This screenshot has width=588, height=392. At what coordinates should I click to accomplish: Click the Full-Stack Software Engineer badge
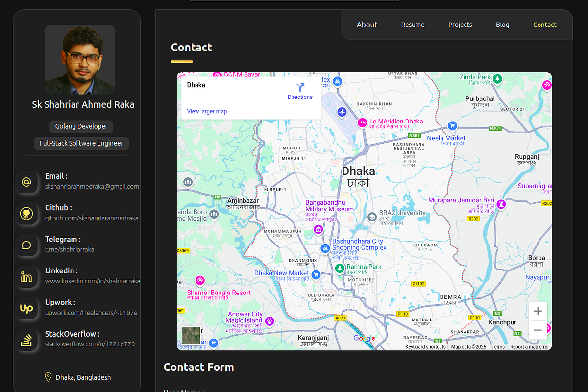pyautogui.click(x=81, y=143)
